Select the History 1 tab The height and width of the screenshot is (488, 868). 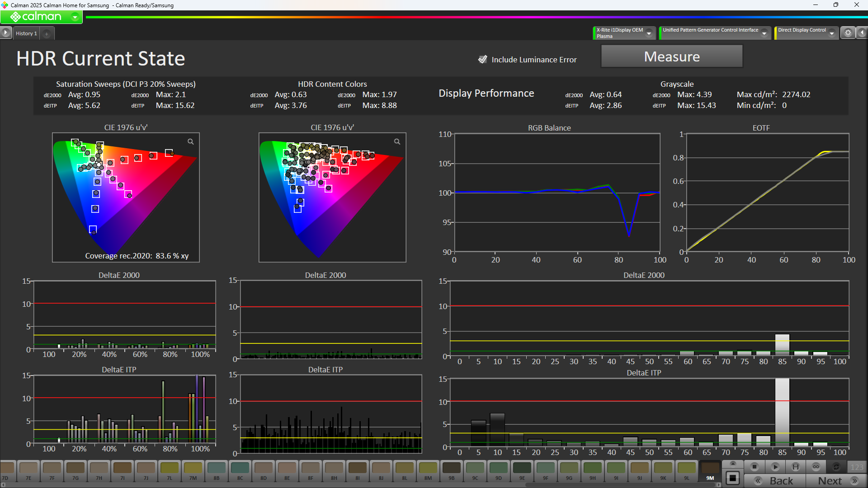[26, 33]
